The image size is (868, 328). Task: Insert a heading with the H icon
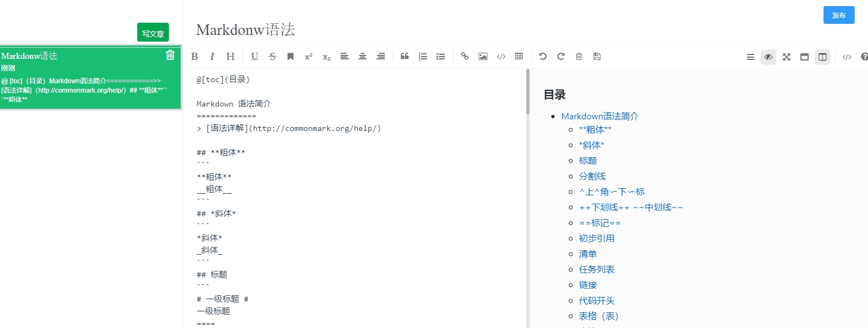coord(230,56)
